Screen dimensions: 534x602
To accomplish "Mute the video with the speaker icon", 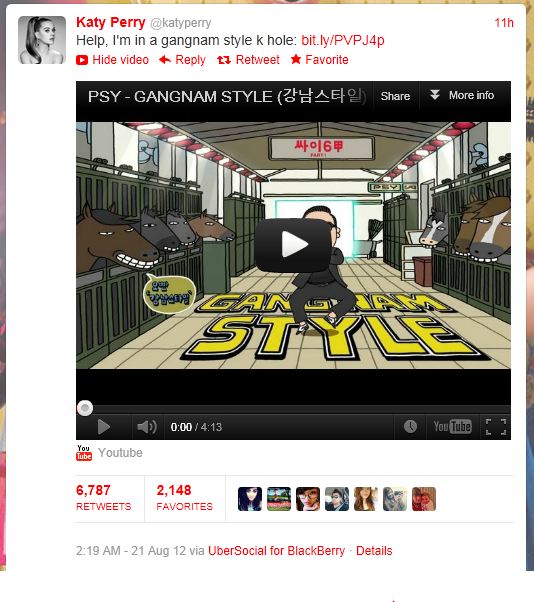I will 147,427.
